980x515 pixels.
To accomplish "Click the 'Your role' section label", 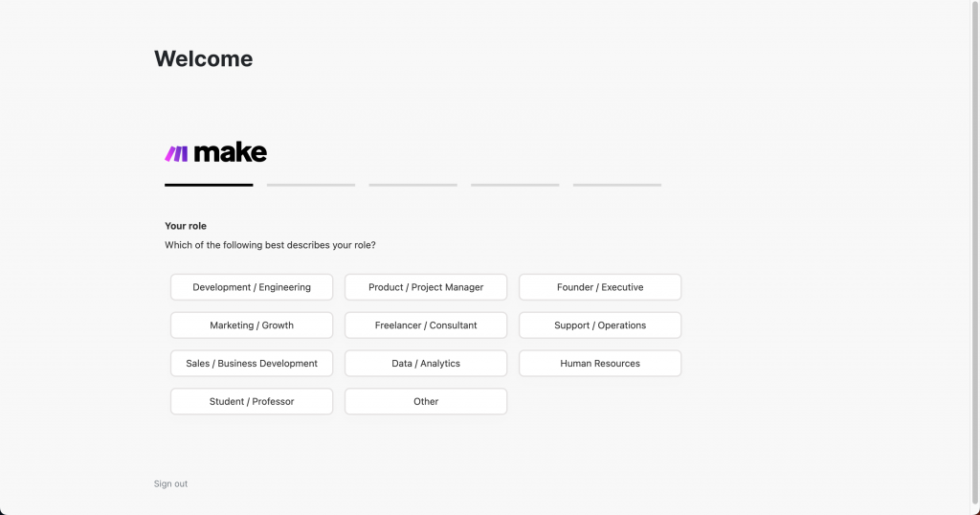I will click(x=186, y=227).
